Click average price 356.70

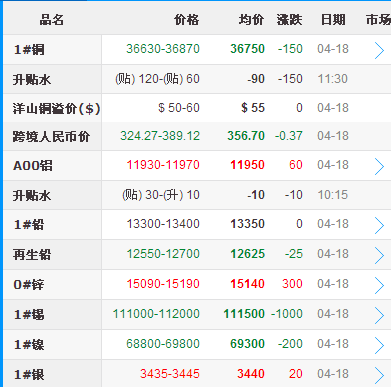(x=246, y=136)
